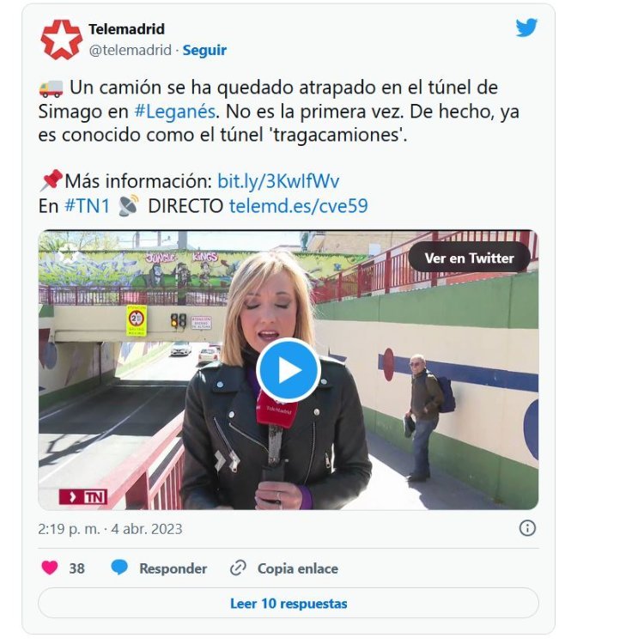Click the copy link chain icon

coord(238,568)
